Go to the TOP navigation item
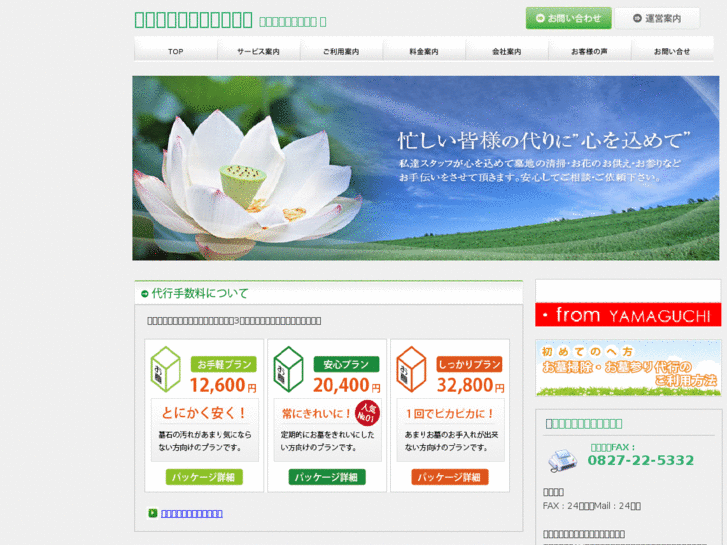 coord(176,51)
